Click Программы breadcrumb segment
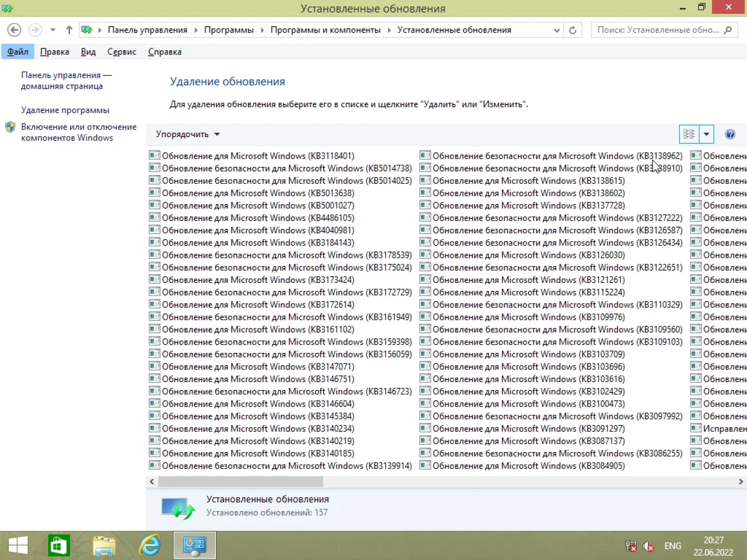 click(229, 30)
